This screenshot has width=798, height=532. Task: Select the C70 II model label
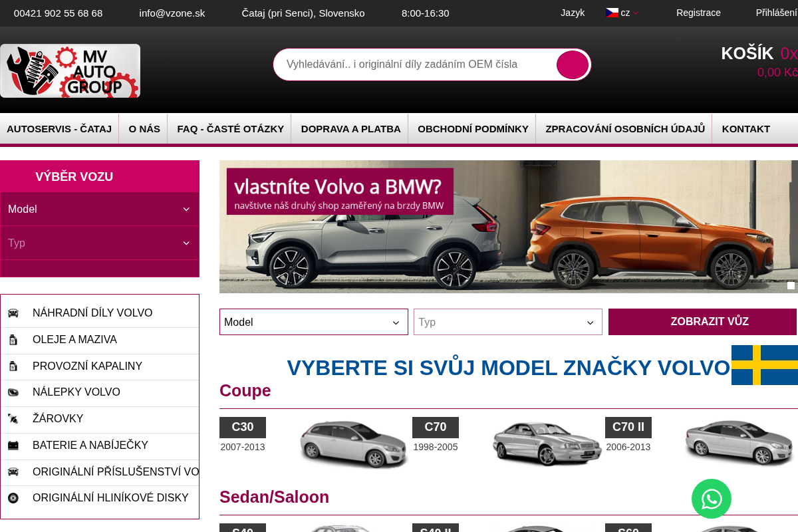click(628, 428)
